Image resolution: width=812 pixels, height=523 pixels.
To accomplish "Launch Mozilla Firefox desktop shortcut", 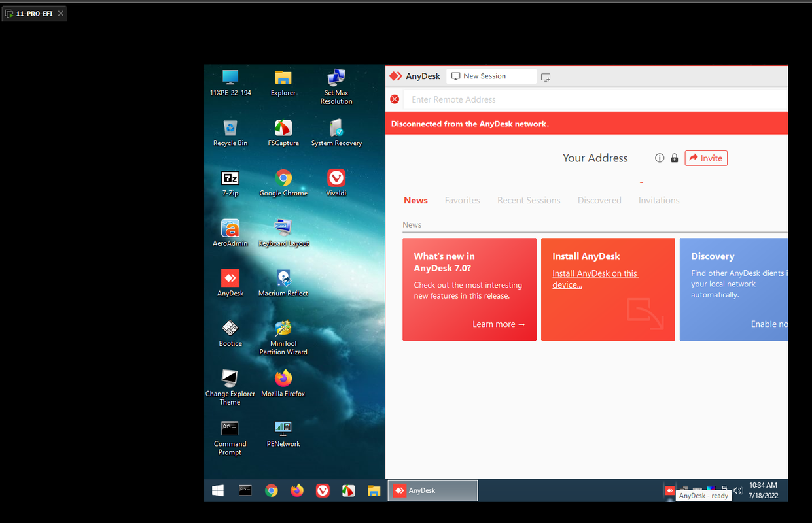I will tap(283, 384).
